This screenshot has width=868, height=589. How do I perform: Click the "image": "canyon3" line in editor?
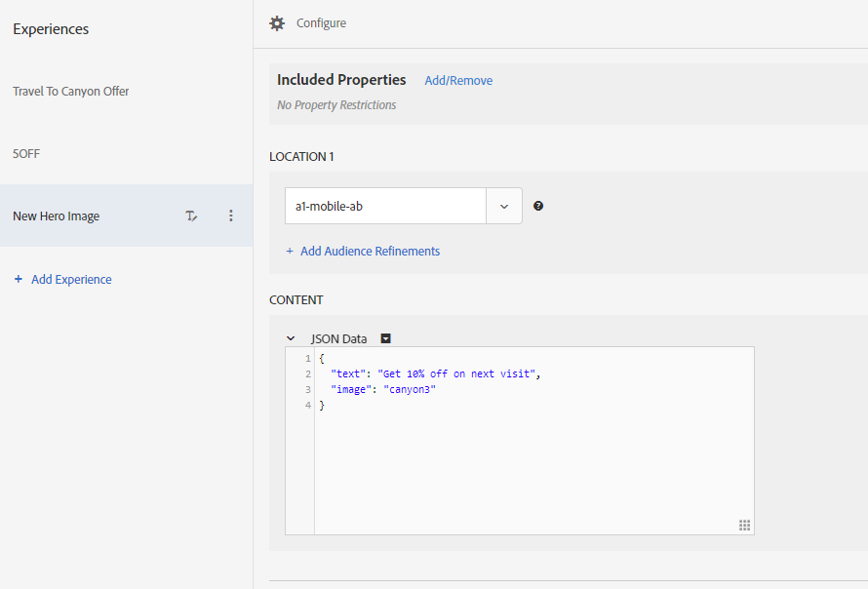(383, 390)
